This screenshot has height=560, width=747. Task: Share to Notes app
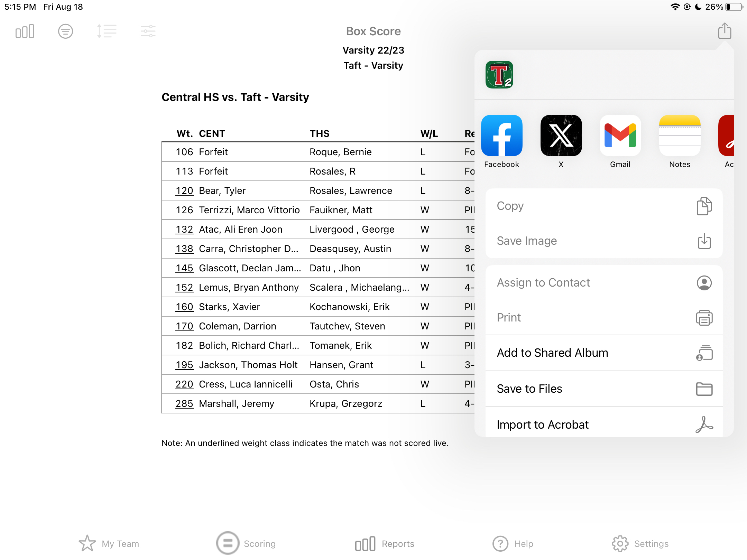[x=680, y=136]
